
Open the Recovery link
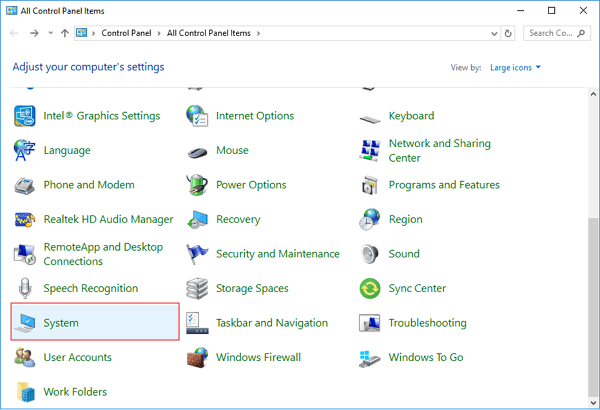pyautogui.click(x=238, y=219)
